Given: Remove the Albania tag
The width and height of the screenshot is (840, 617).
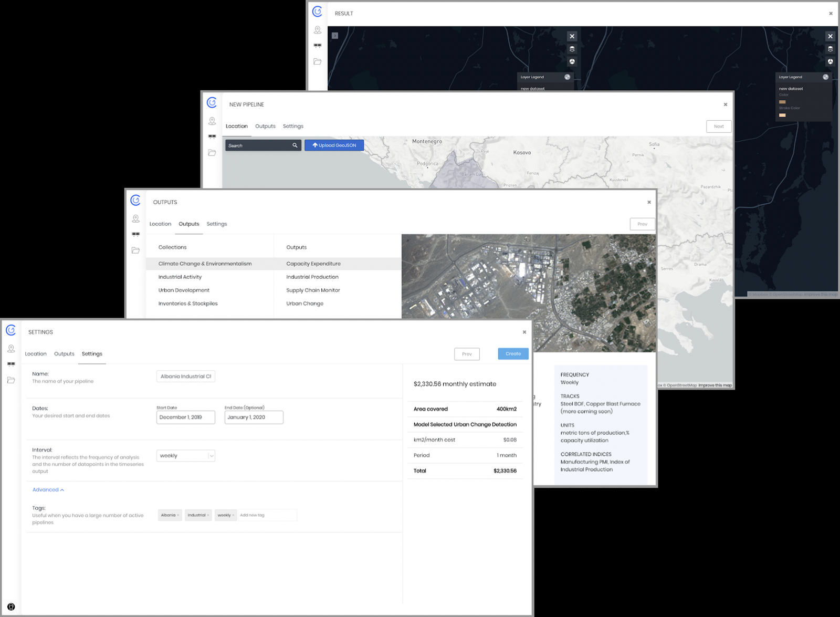Looking at the screenshot, I should pos(178,515).
